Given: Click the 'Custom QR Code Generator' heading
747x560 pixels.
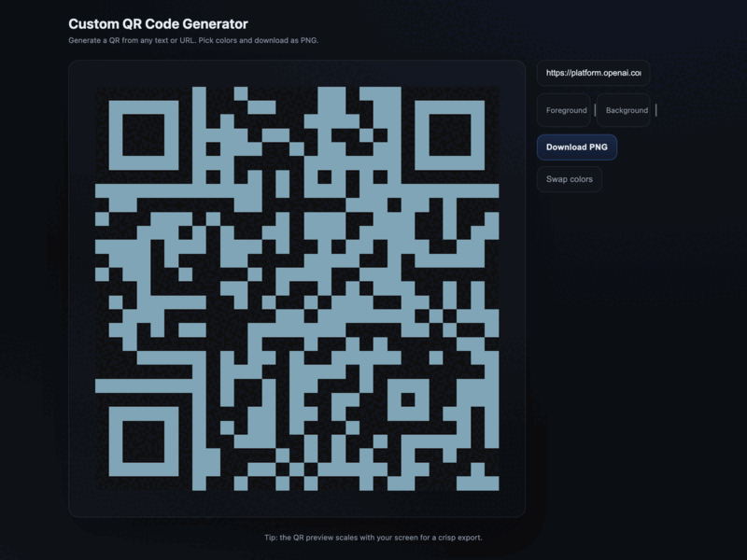Looking at the screenshot, I should (x=158, y=24).
